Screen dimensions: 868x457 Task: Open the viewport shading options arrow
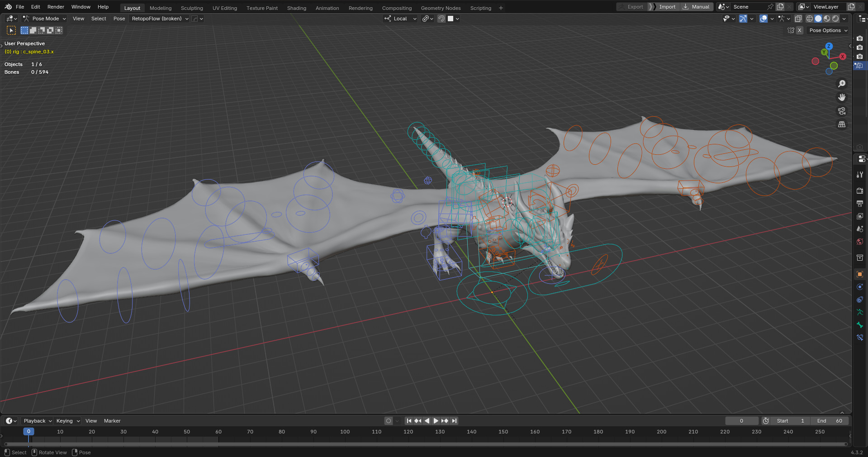click(844, 19)
